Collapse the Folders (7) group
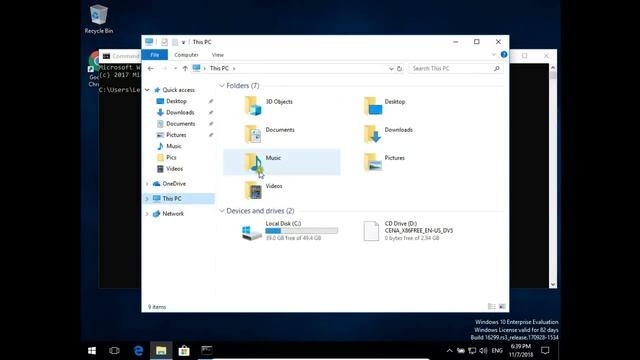640x360 pixels. click(x=222, y=86)
